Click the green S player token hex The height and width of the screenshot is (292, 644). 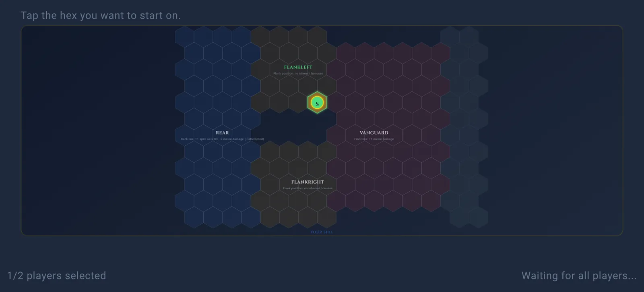pos(317,103)
